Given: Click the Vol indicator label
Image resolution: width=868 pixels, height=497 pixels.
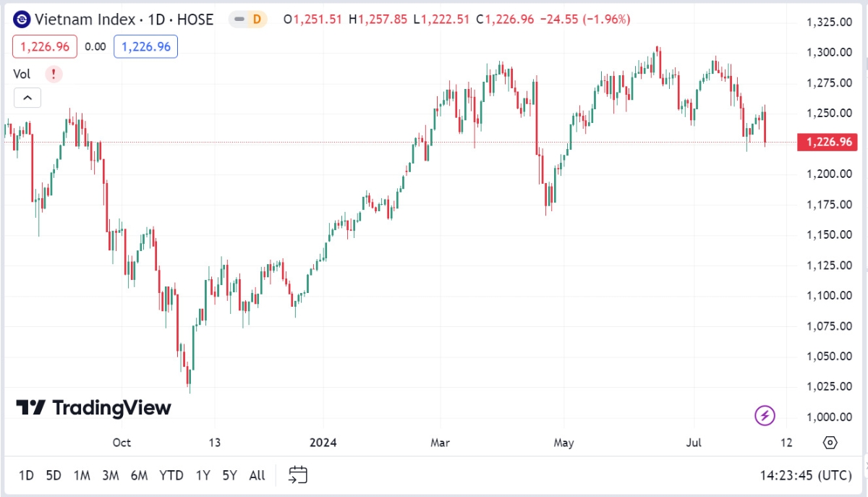Looking at the screenshot, I should [x=22, y=74].
